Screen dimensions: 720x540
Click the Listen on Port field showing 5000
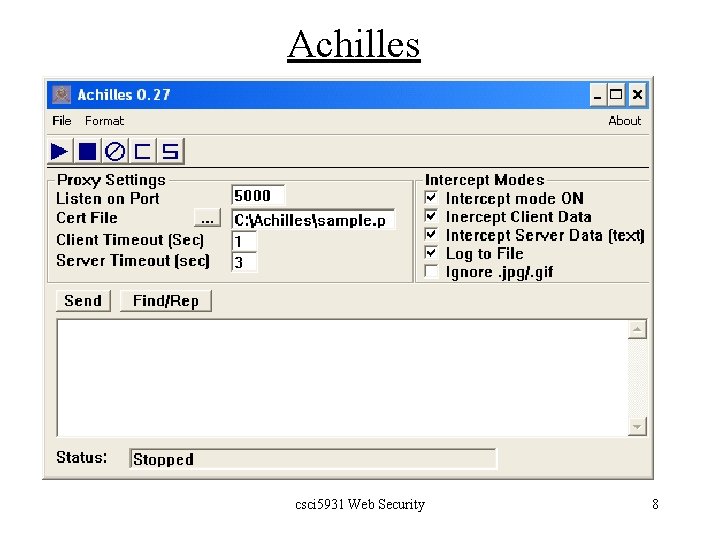click(x=258, y=196)
